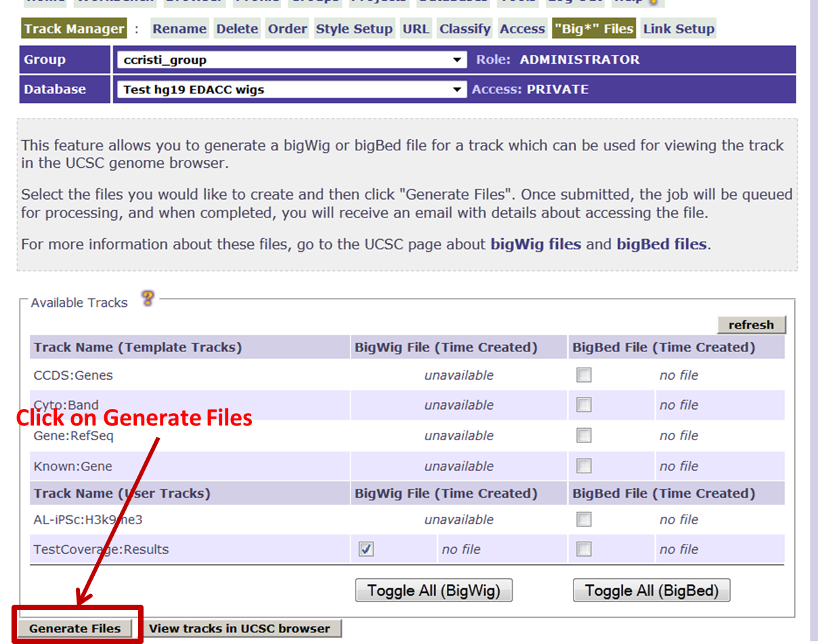Check BigBed box for CCDS:Genes

pyautogui.click(x=584, y=375)
